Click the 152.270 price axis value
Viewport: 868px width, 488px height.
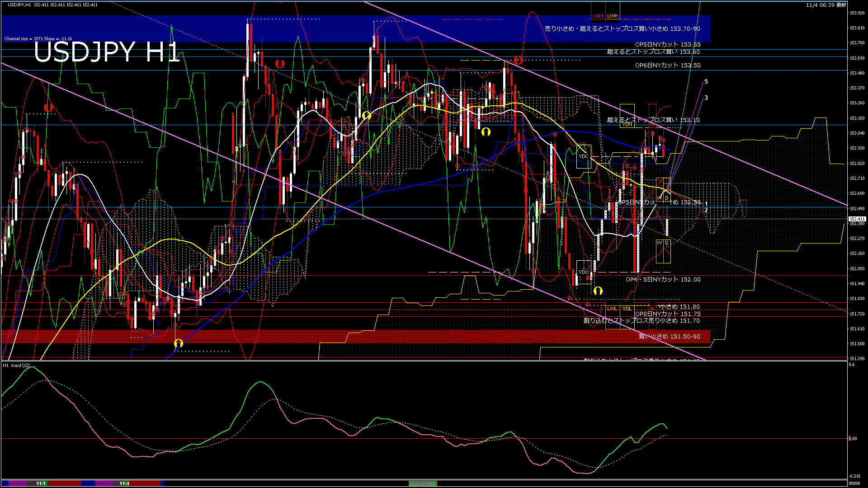[x=857, y=239]
